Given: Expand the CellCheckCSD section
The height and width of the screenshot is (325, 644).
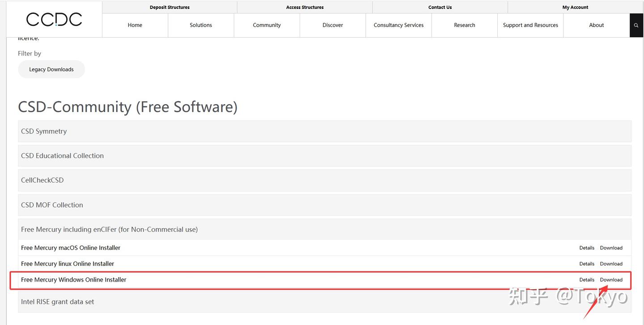Looking at the screenshot, I should coord(325,180).
